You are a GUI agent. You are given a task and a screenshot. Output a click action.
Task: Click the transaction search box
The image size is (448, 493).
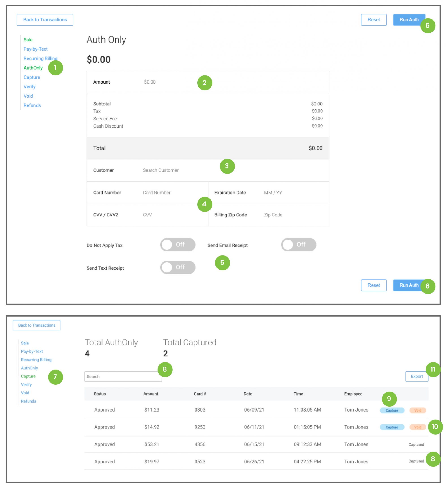(x=123, y=376)
